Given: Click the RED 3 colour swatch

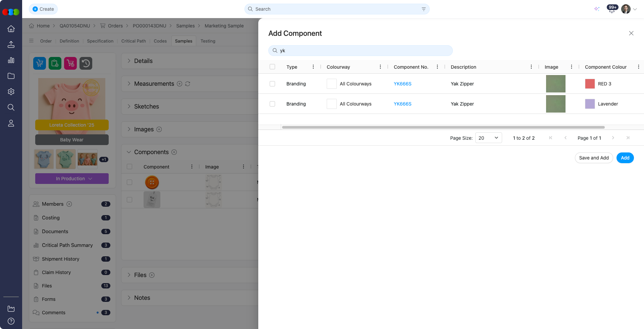Looking at the screenshot, I should 590,84.
